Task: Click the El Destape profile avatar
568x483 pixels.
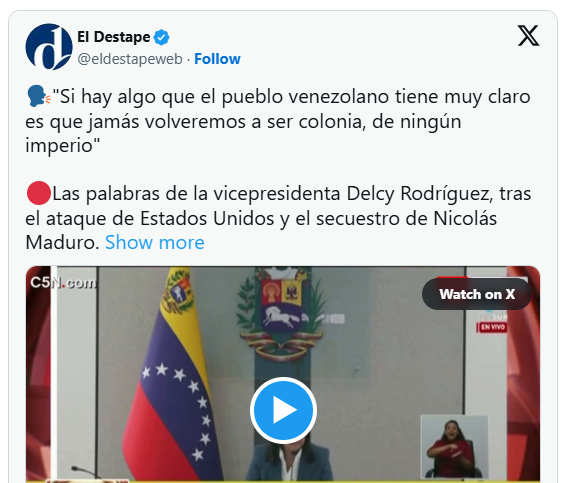Action: [x=49, y=47]
